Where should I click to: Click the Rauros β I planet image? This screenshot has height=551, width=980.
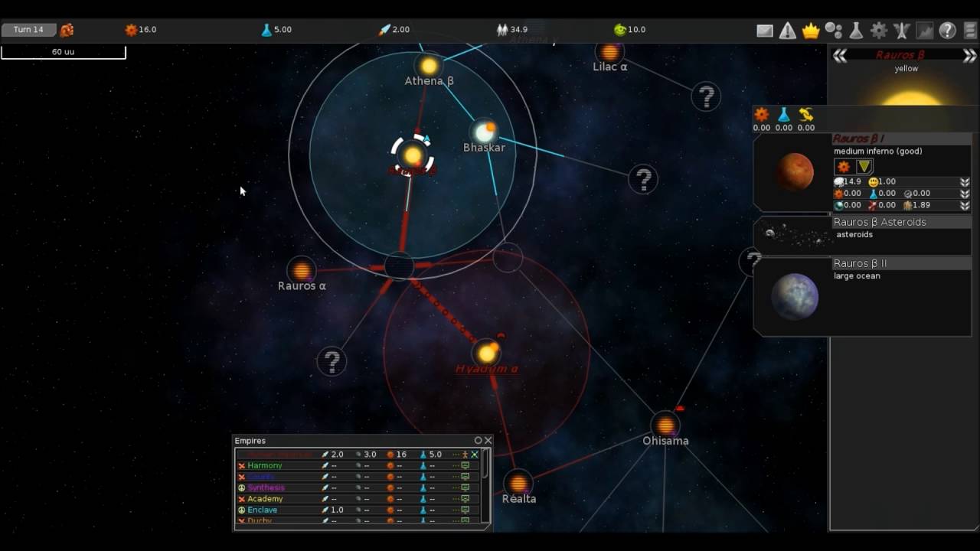click(795, 171)
